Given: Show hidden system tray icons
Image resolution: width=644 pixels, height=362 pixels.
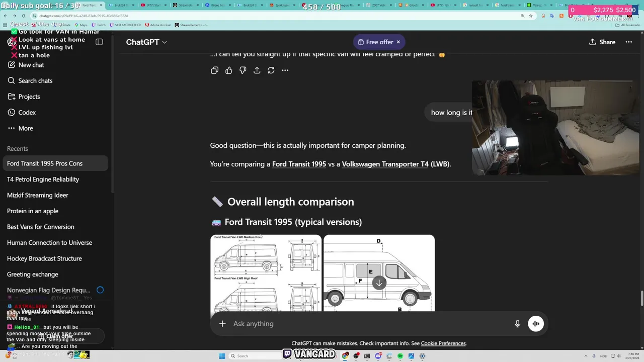Looking at the screenshot, I should 587,356.
